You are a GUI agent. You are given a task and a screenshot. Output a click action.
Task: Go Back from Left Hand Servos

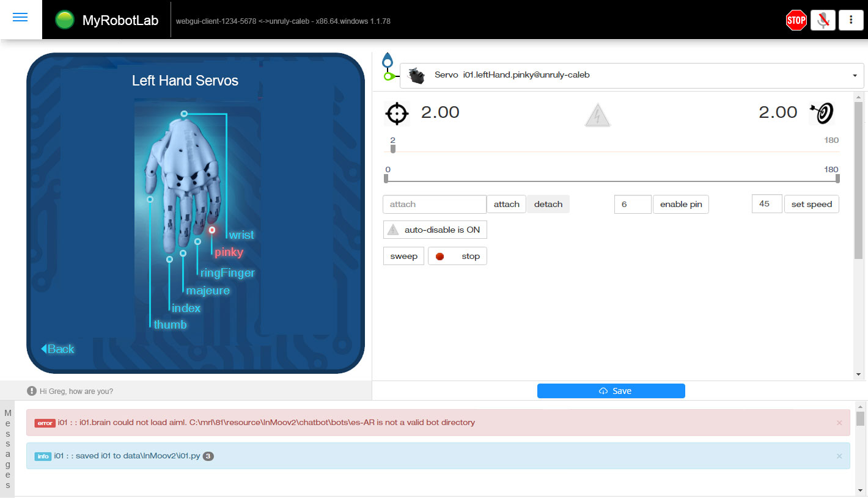click(57, 349)
